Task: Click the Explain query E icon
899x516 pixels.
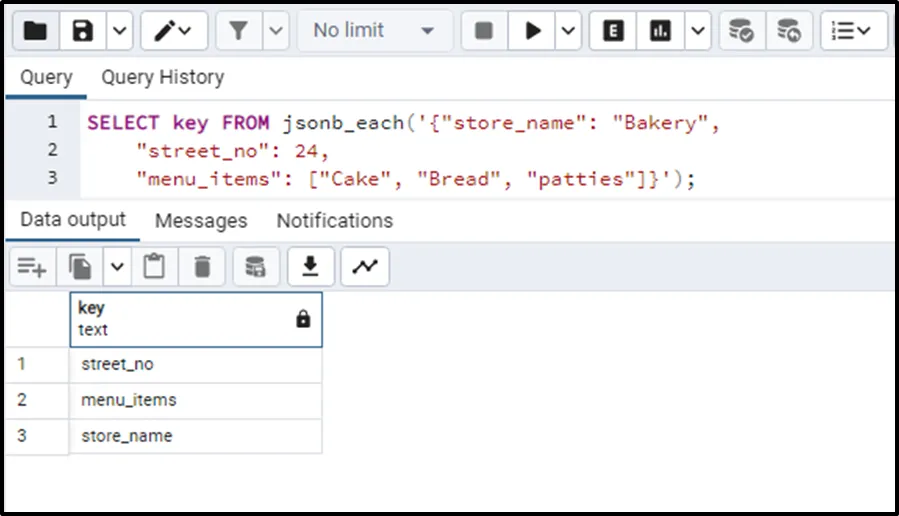Action: click(613, 31)
